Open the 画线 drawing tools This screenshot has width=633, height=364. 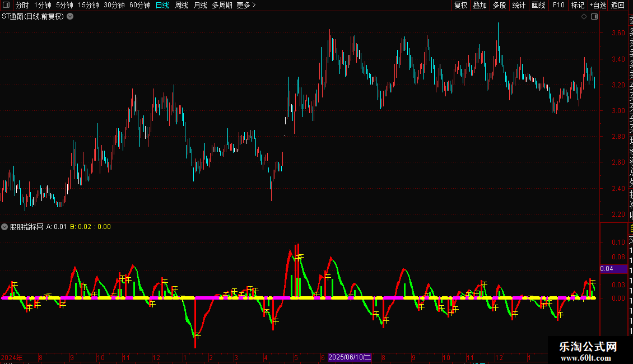click(538, 5)
